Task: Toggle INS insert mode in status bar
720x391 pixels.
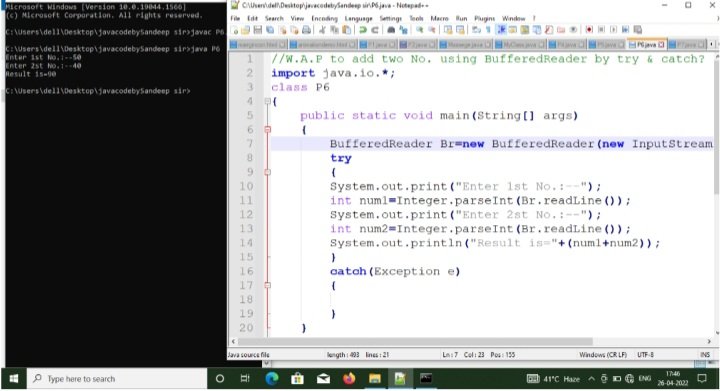Action: [x=705, y=355]
